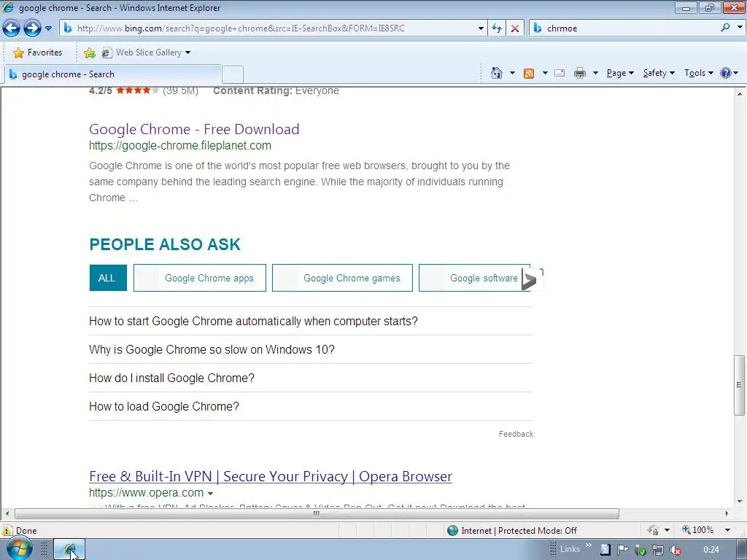
Task: Select the 'Google Chrome games' filter
Action: pos(342,278)
